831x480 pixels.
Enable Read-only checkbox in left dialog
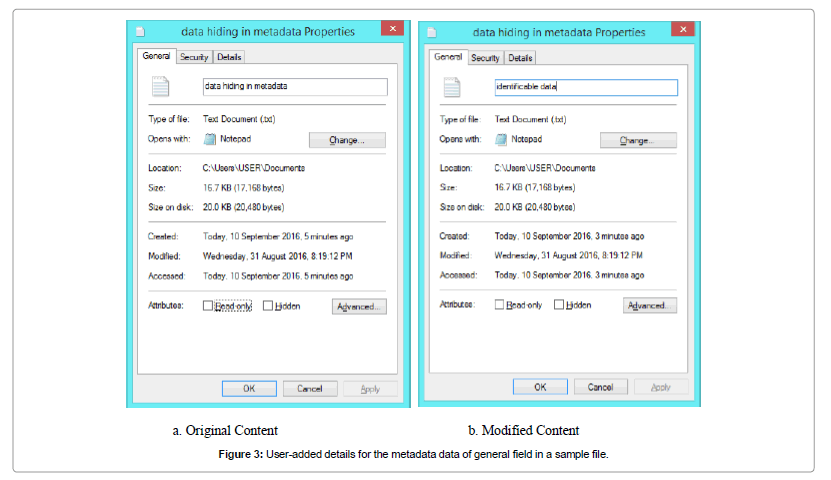coord(208,306)
